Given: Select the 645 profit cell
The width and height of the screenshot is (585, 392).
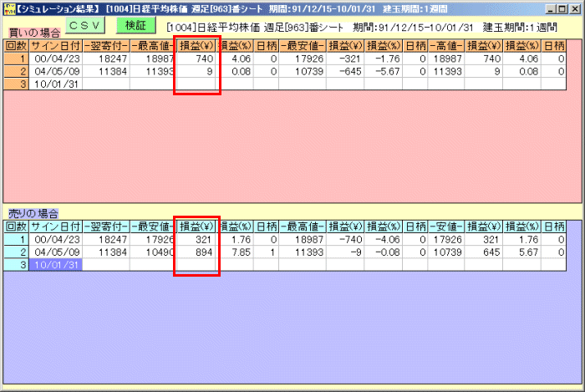Looking at the screenshot, I should (484, 252).
